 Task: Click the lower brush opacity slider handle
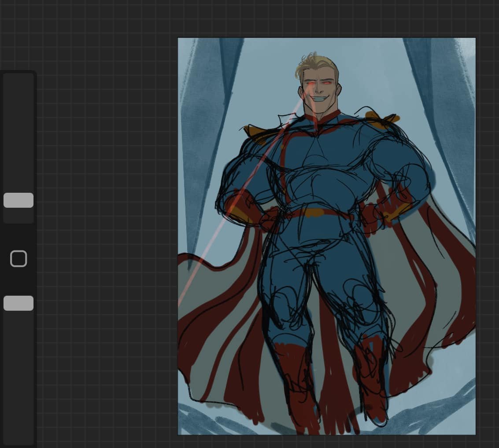point(18,303)
